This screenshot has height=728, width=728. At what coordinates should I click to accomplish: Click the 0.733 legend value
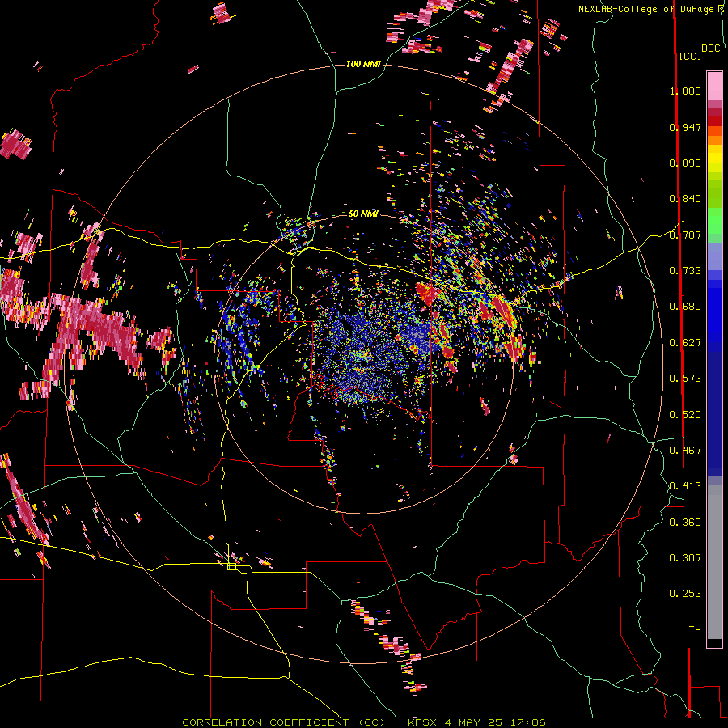click(x=685, y=271)
